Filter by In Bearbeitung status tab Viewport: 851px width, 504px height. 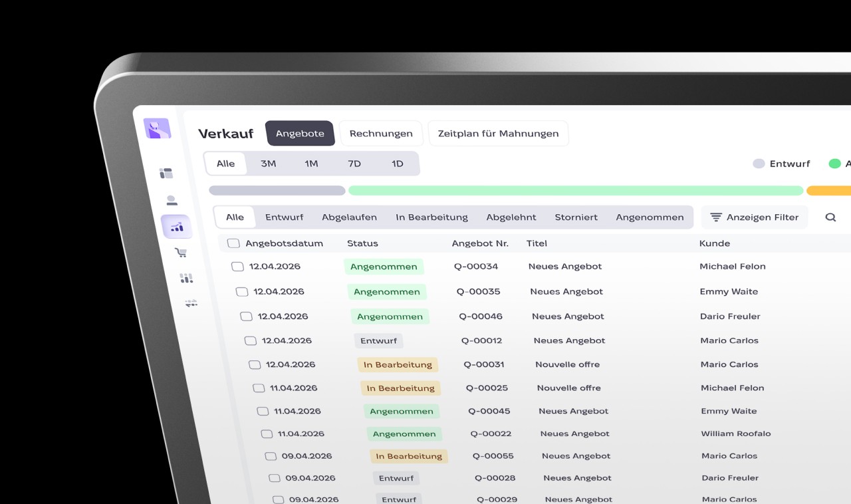tap(431, 217)
